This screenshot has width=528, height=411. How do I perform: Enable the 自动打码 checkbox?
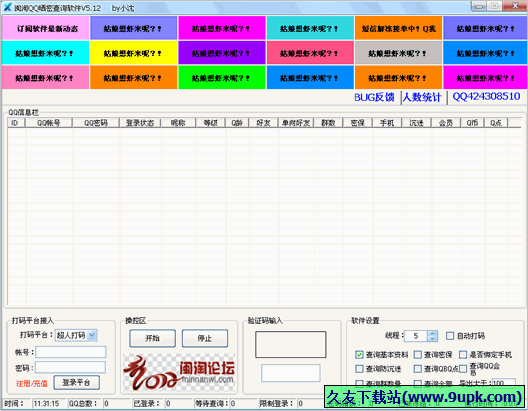(450, 336)
